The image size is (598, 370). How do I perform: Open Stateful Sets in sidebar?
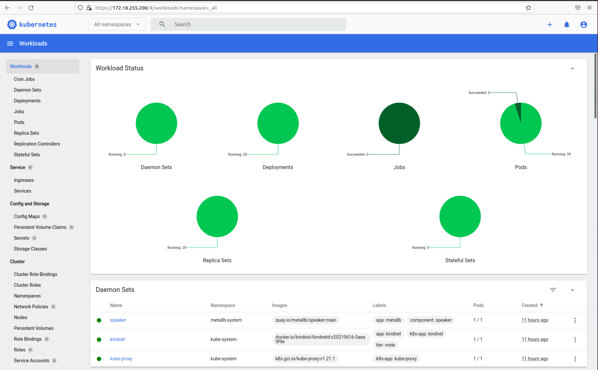[x=27, y=154]
